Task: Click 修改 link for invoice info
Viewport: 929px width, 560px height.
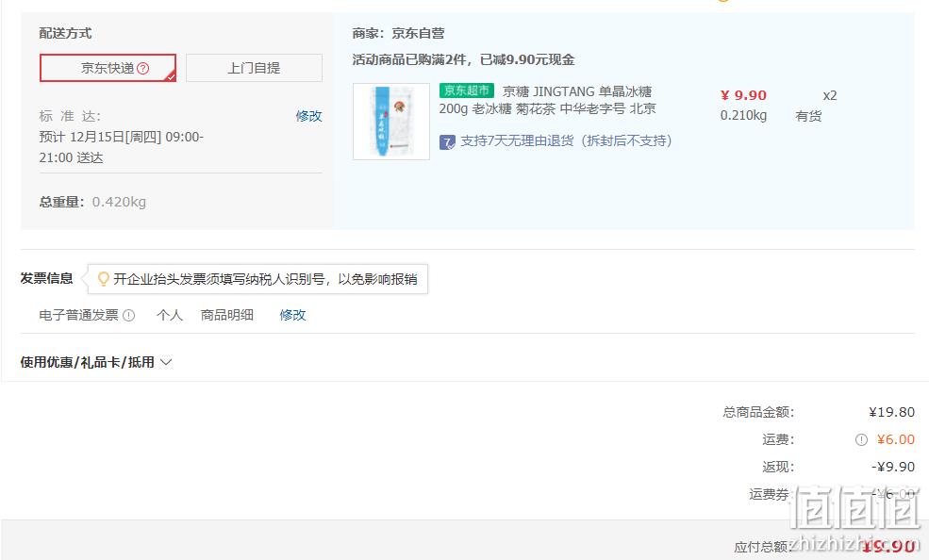Action: (x=292, y=315)
